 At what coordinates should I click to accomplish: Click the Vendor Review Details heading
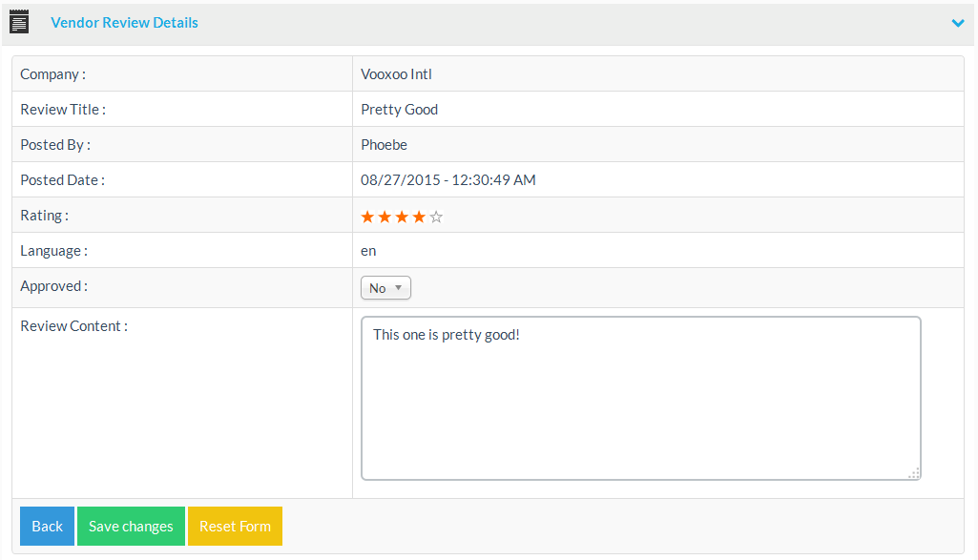124,23
